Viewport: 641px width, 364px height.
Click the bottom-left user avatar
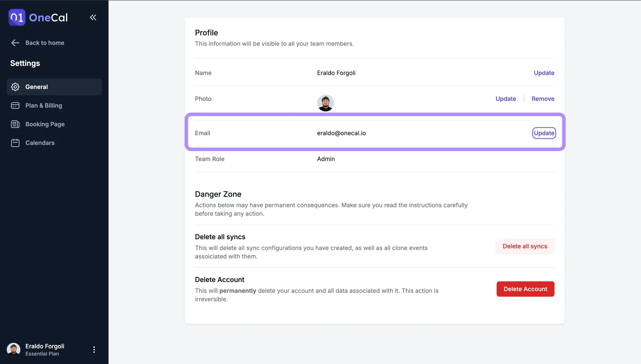(14, 350)
